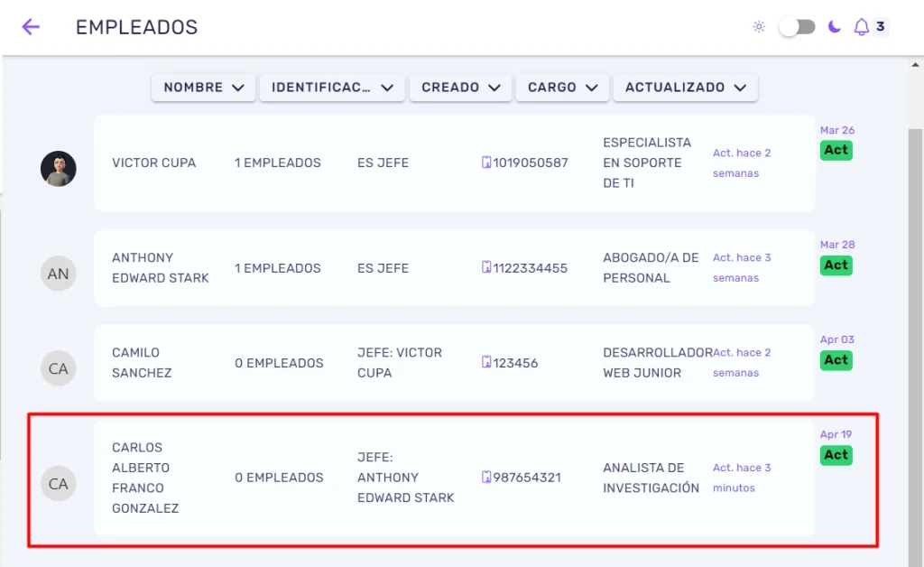Open the ACTUALIZADO sort dropdown
The image size is (924, 567).
(686, 88)
